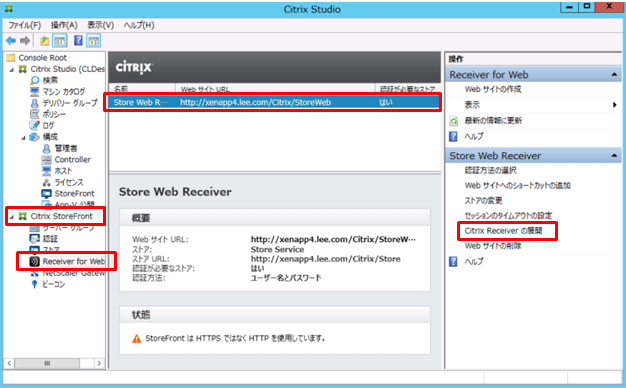Click the ユーザー名とパスワード value text

pos(286,278)
